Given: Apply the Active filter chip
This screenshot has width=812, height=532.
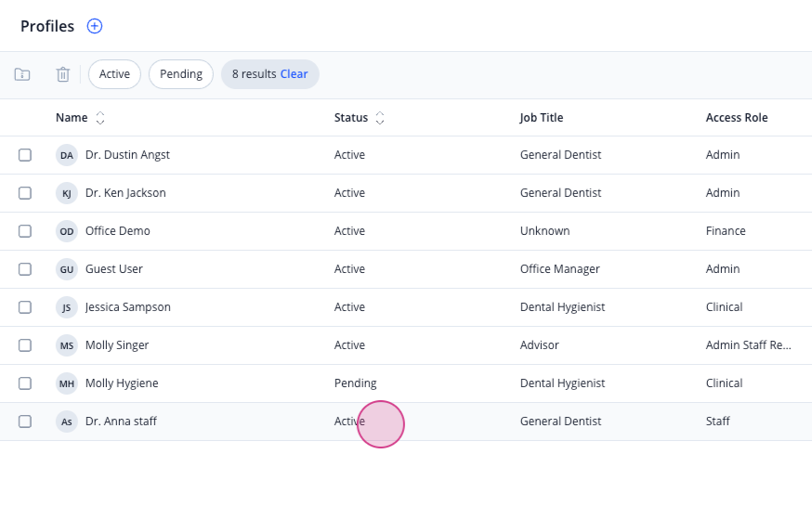Looking at the screenshot, I should tap(114, 74).
